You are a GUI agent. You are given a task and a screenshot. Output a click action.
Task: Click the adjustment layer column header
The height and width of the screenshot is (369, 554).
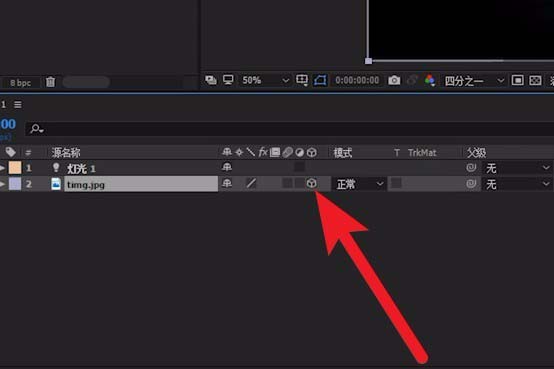pos(300,153)
